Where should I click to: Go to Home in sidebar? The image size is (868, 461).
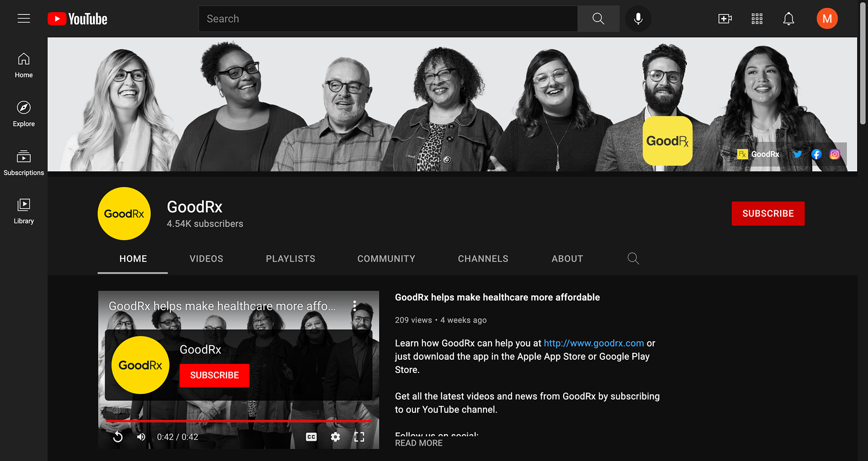coord(24,65)
